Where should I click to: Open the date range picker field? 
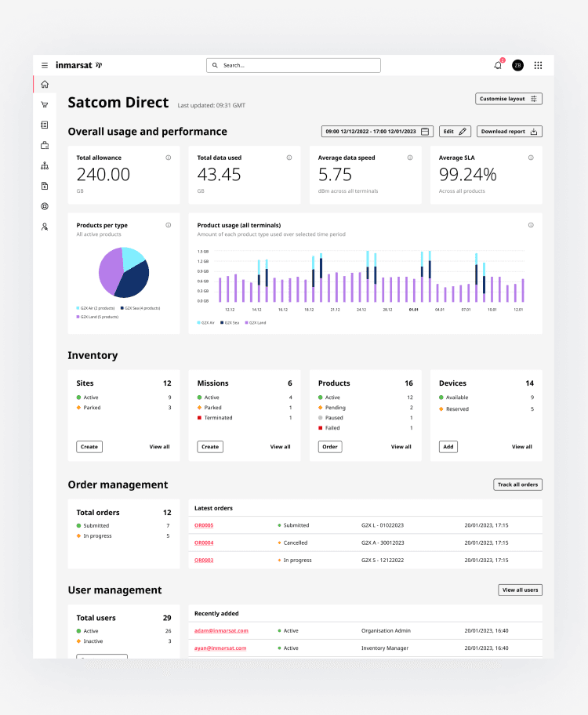pos(377,132)
